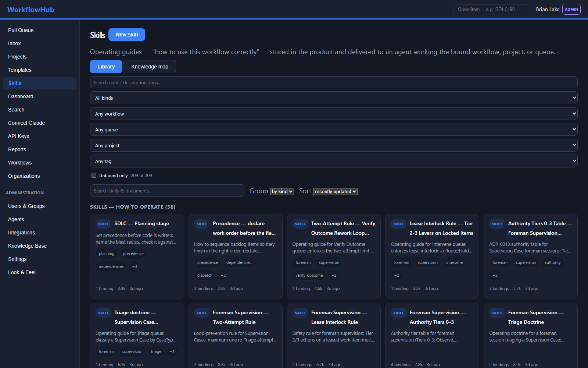Open Foreman Supervision — Two-Attempt Rule card

(235, 335)
